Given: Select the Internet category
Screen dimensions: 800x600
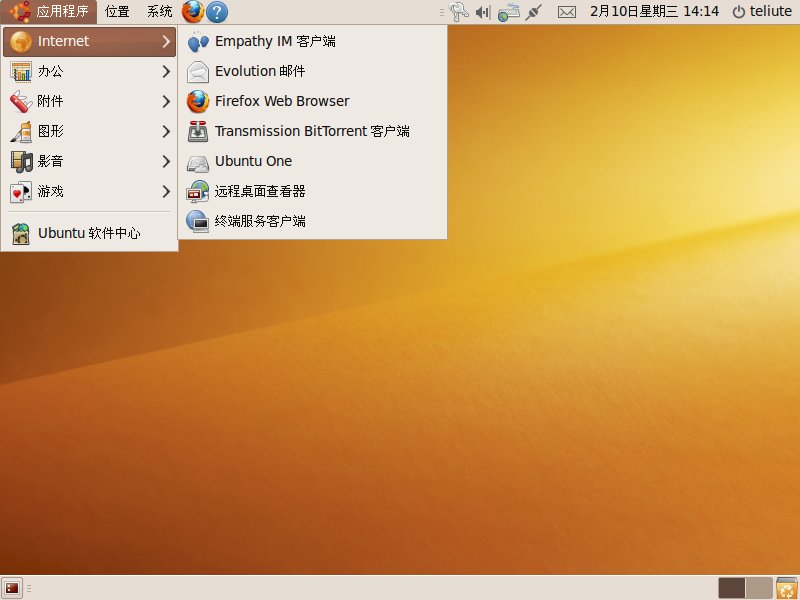Looking at the screenshot, I should tap(89, 41).
